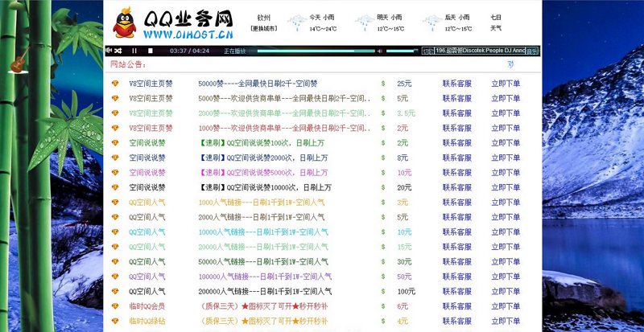644x332 pixels.
Task: Click the 钦州 city name
Action: 264,18
